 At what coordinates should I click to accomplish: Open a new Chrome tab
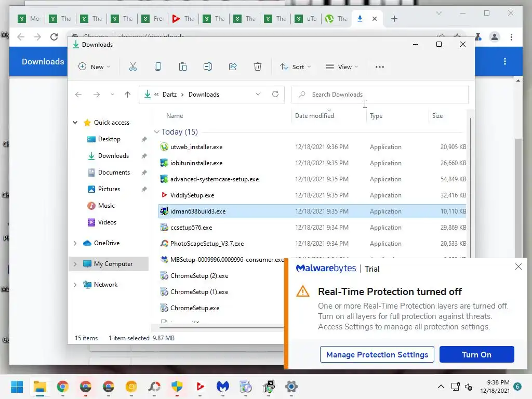(x=394, y=19)
